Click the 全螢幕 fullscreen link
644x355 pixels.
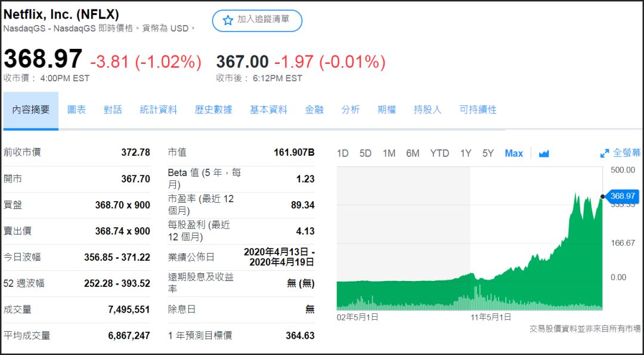click(627, 153)
